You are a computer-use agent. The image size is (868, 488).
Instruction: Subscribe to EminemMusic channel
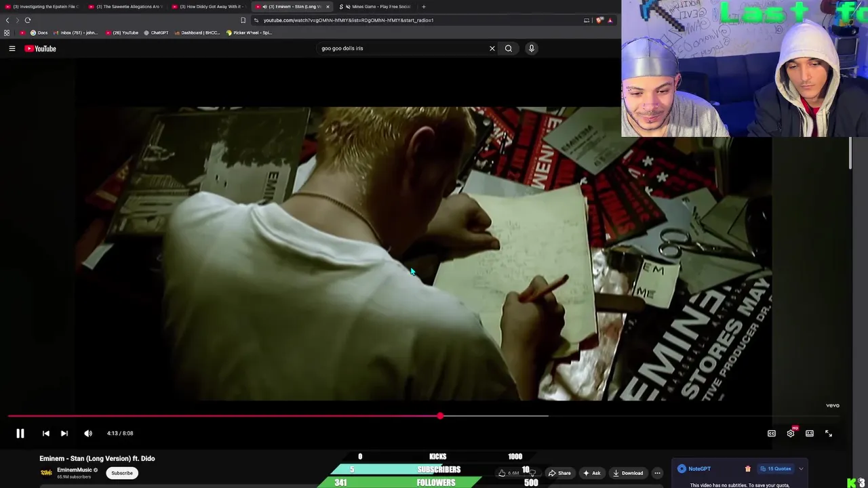pos(122,473)
